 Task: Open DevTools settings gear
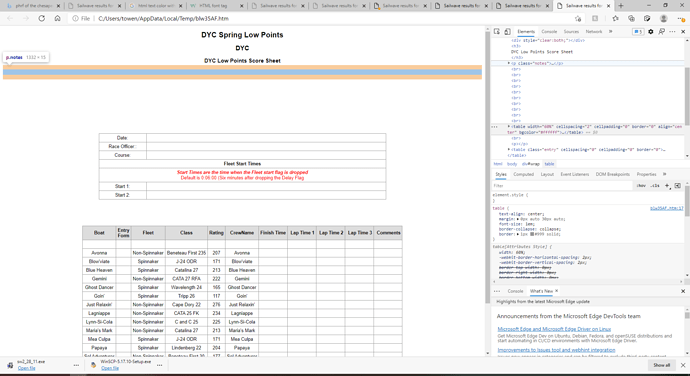click(x=651, y=32)
